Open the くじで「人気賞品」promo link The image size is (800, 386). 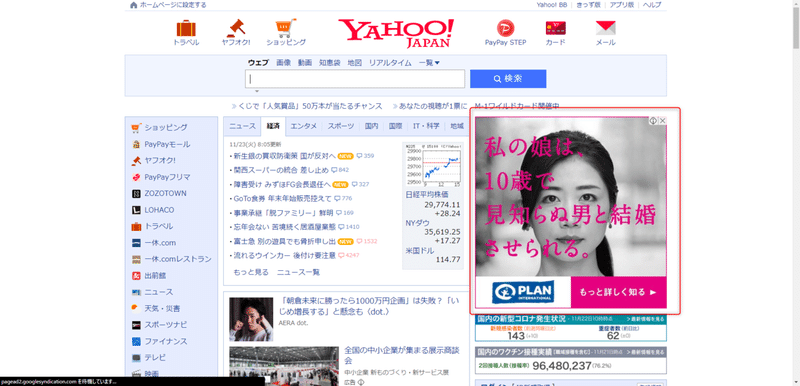click(310, 106)
